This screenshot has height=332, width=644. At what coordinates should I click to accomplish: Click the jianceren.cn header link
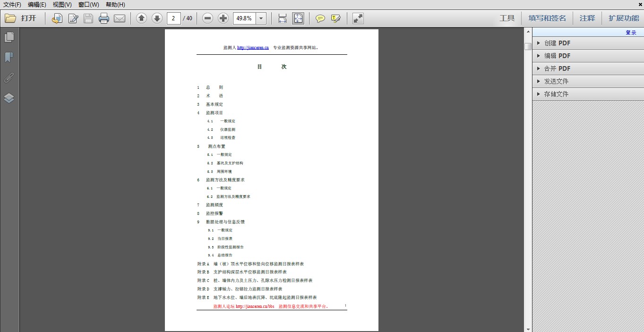click(x=253, y=48)
